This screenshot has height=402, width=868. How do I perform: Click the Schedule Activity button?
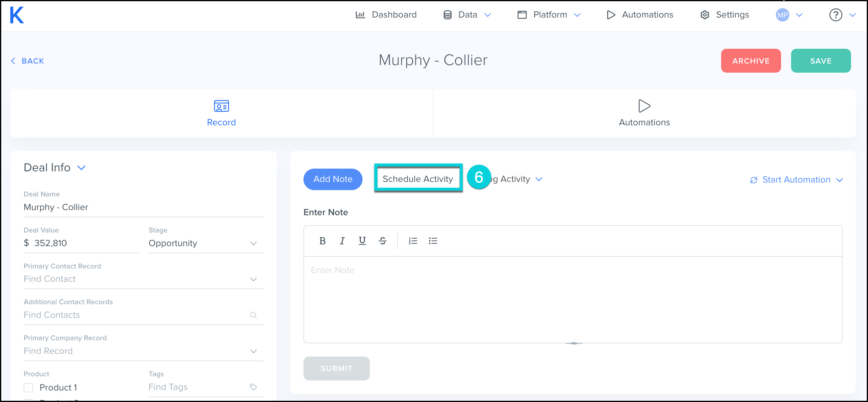pyautogui.click(x=417, y=179)
